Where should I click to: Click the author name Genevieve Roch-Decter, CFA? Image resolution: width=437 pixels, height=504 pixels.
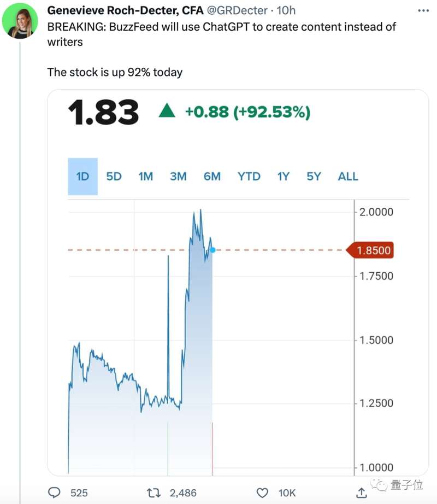tap(126, 10)
